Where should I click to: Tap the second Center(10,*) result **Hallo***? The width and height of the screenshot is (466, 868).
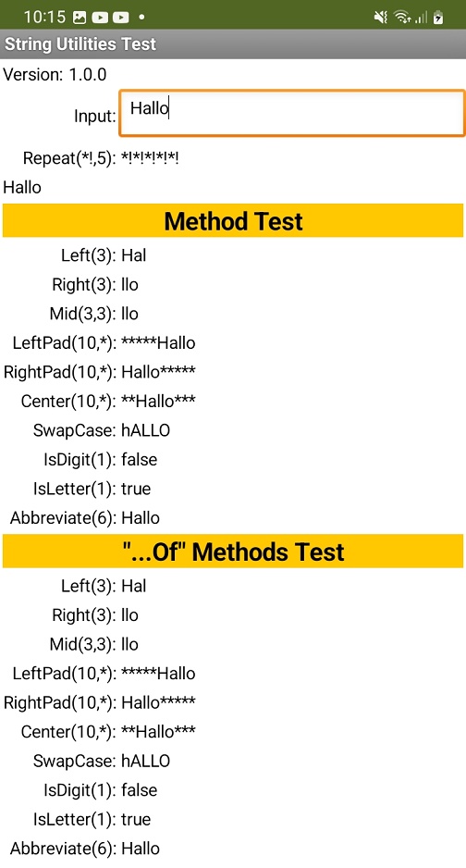(x=158, y=731)
